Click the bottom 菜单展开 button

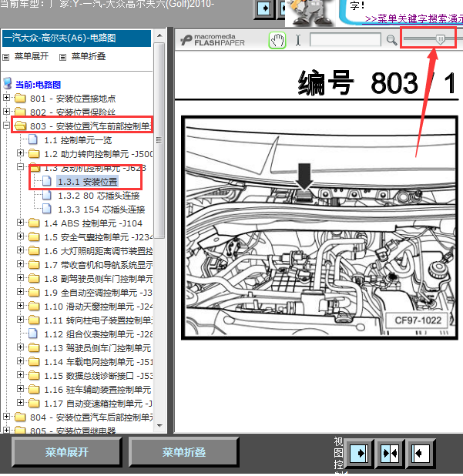coord(67,452)
